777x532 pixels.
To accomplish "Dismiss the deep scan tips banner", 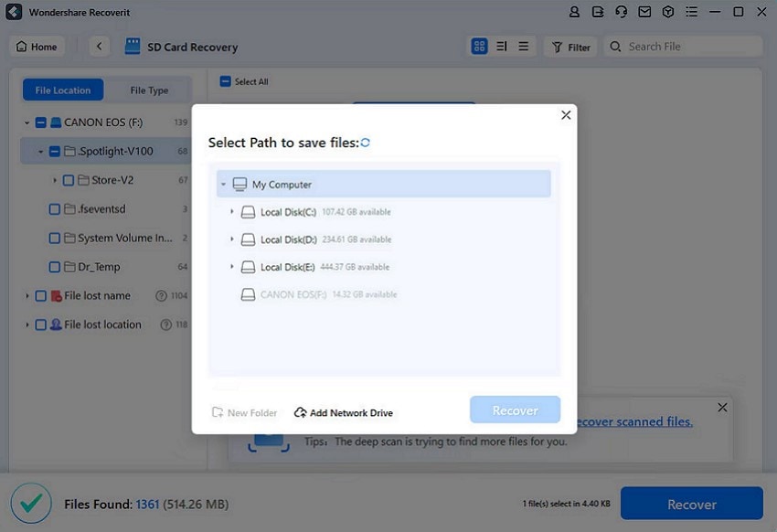I will [722, 407].
